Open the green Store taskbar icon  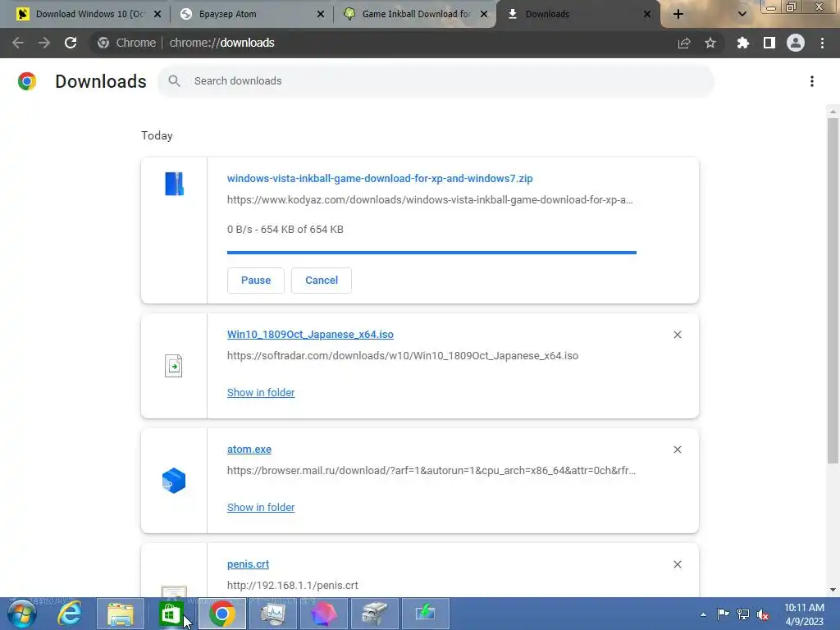click(171, 614)
